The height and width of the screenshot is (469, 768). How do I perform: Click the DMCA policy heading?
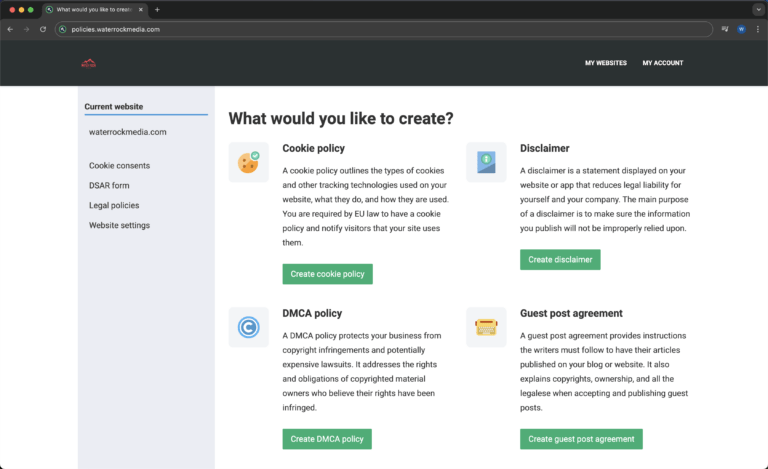click(312, 313)
